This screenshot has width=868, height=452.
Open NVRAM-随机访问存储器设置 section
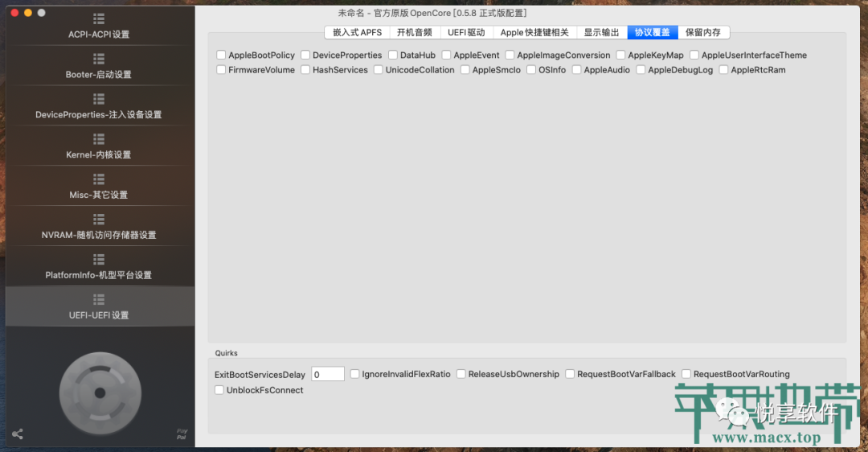(x=99, y=235)
